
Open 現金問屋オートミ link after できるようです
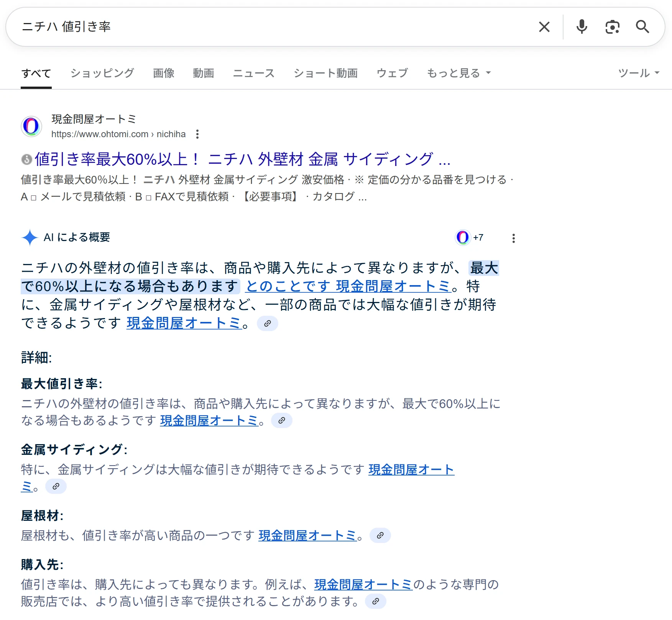184,323
